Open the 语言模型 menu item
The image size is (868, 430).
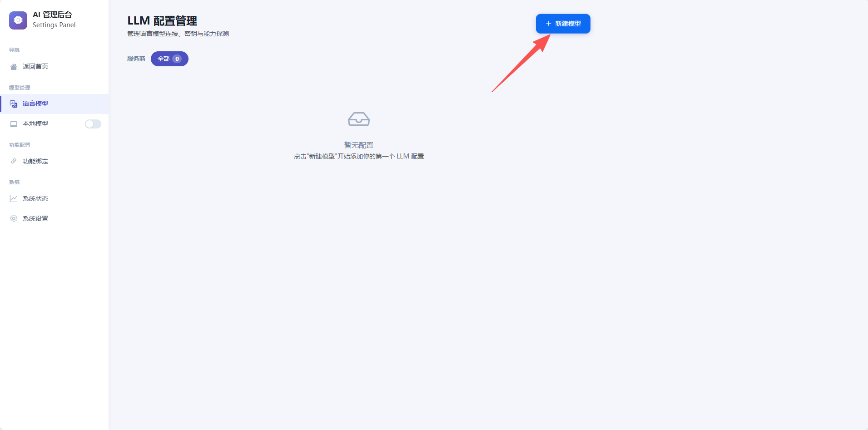(55, 104)
